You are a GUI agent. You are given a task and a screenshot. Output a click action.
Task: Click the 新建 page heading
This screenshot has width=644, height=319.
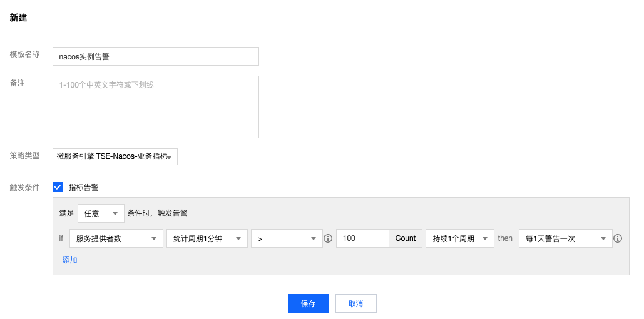19,18
